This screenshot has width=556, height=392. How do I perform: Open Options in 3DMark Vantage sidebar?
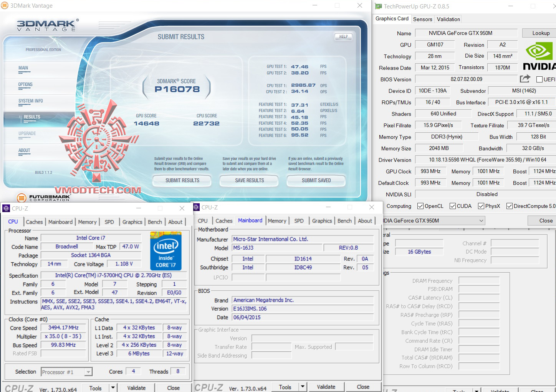pos(25,84)
